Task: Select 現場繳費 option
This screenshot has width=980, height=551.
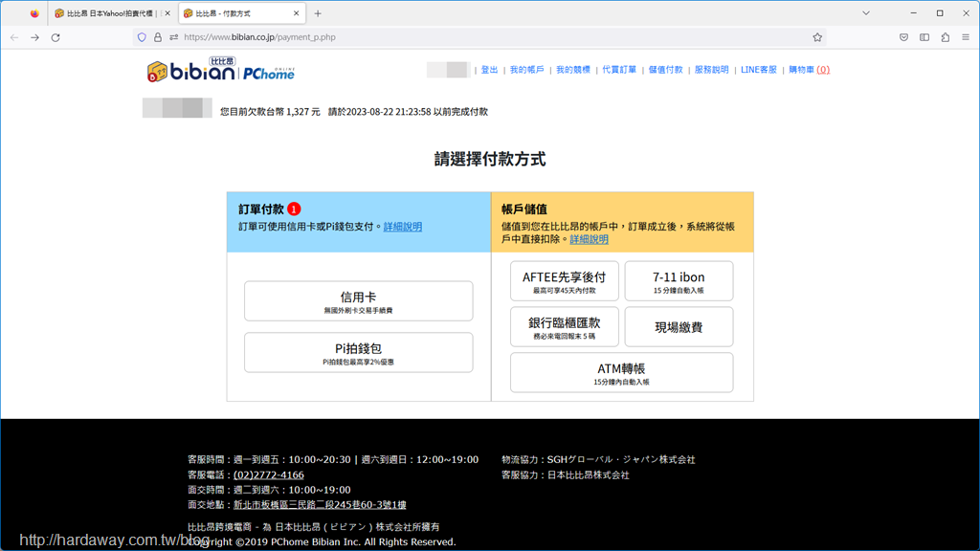Action: click(679, 327)
